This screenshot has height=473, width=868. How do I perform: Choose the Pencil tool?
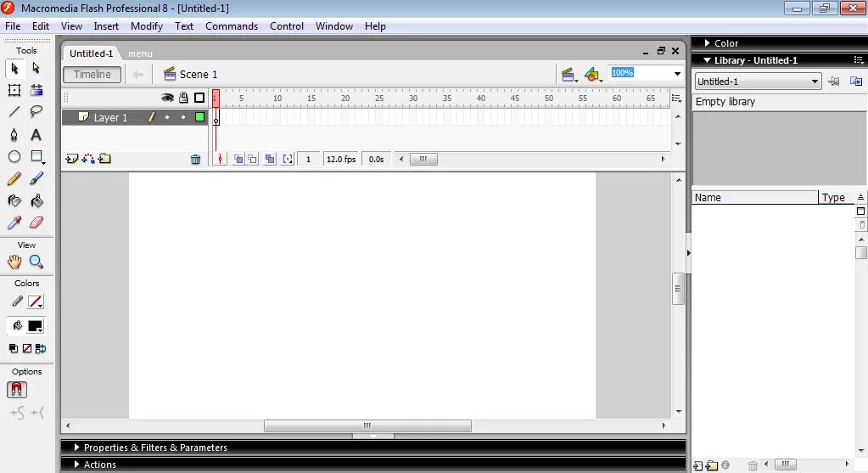[x=14, y=179]
